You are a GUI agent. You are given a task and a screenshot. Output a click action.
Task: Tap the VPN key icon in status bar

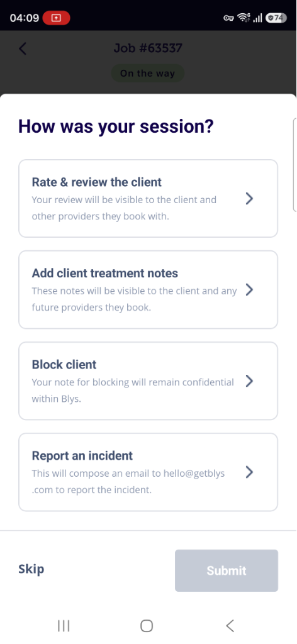228,18
